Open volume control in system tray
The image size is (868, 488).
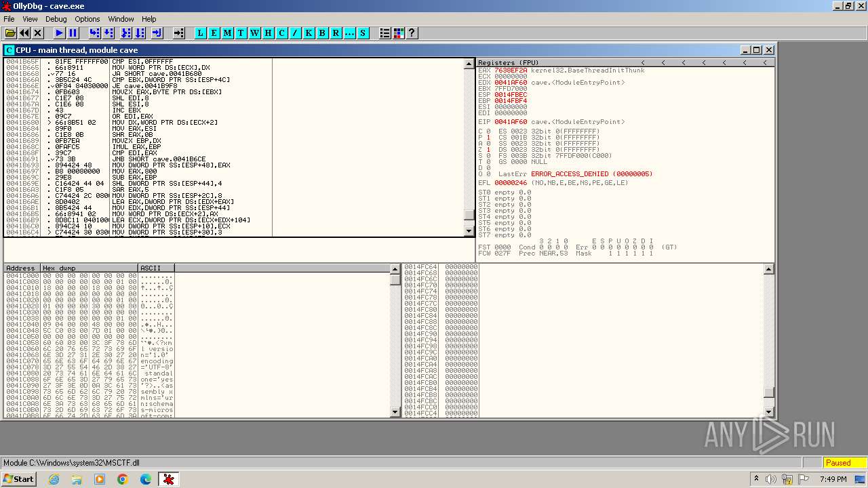click(x=771, y=479)
